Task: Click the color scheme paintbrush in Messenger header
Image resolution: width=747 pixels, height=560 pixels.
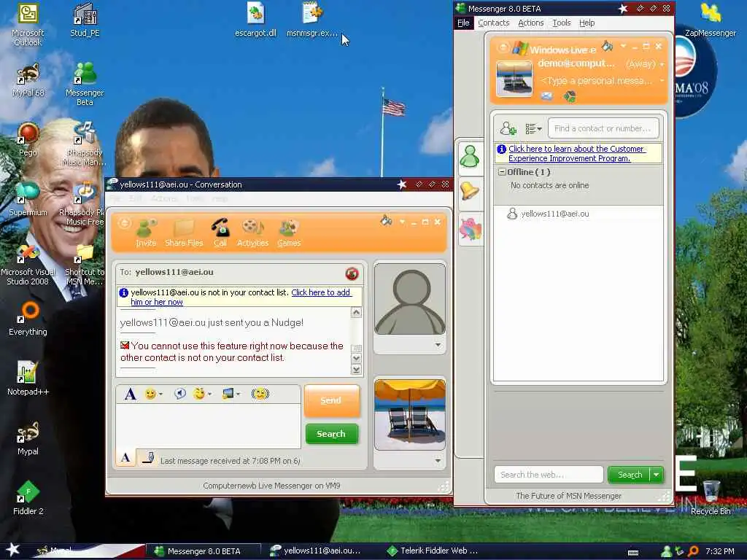Action: pyautogui.click(x=608, y=46)
